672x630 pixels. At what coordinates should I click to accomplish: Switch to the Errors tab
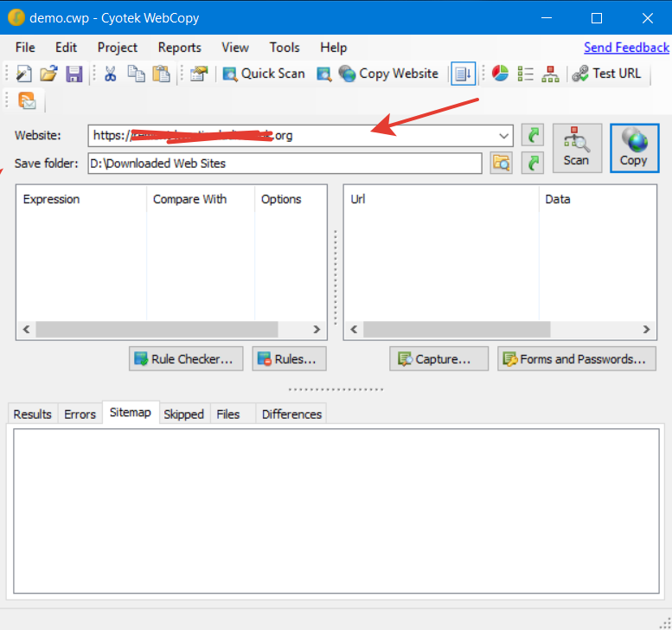tap(80, 415)
